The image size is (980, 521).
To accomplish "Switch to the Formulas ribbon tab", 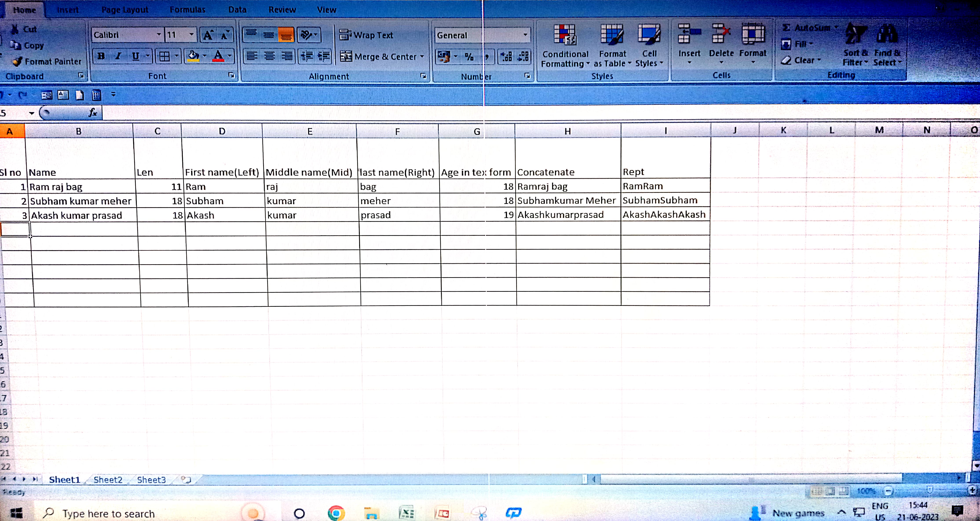I will point(187,10).
